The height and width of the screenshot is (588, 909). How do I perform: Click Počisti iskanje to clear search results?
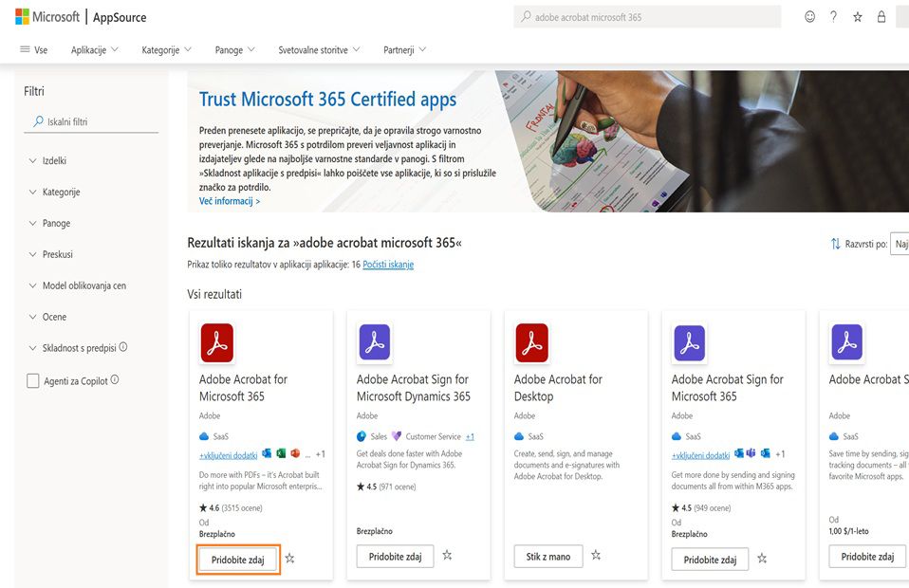pyautogui.click(x=389, y=263)
